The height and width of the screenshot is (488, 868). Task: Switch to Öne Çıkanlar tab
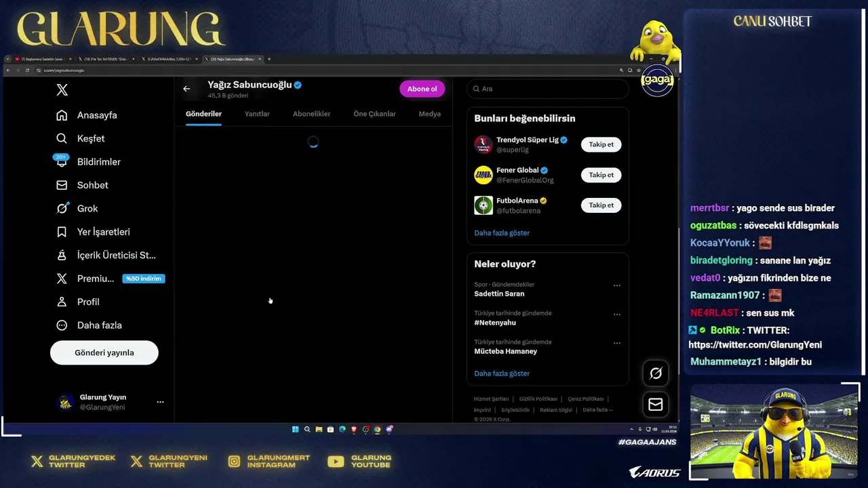point(374,114)
